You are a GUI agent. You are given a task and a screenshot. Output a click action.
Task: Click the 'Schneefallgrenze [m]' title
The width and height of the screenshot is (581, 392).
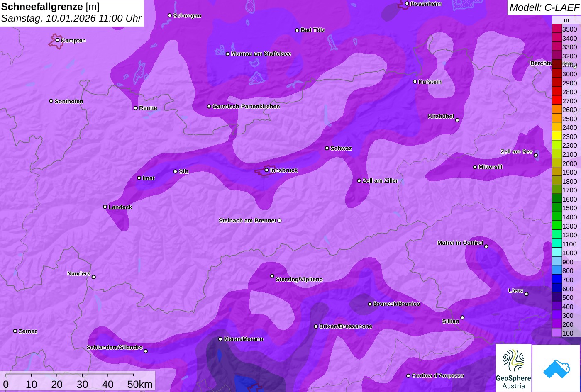click(50, 7)
